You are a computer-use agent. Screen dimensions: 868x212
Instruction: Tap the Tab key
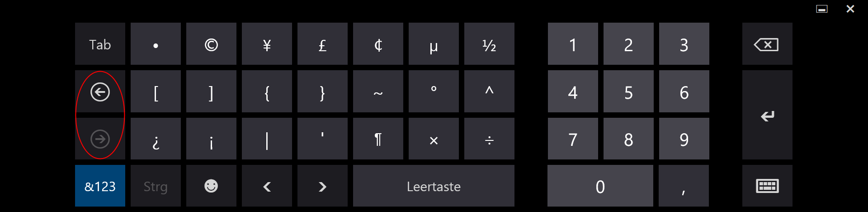pos(100,44)
